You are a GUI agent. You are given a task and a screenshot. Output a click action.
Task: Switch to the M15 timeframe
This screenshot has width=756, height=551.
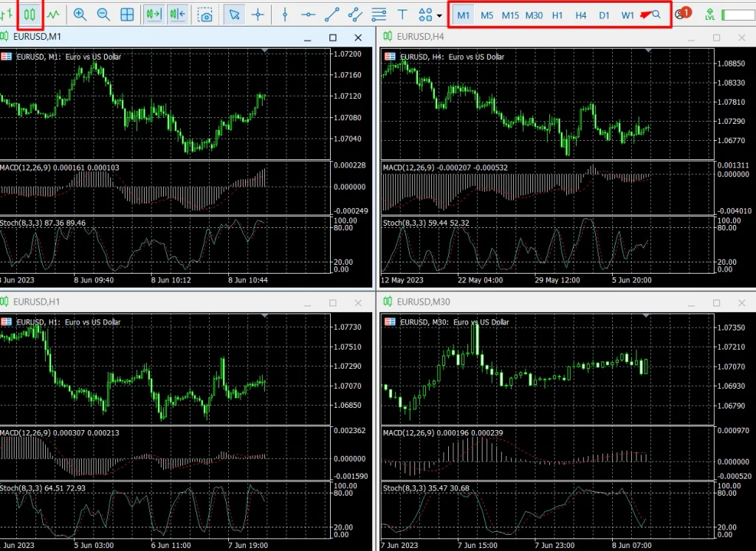tap(510, 15)
